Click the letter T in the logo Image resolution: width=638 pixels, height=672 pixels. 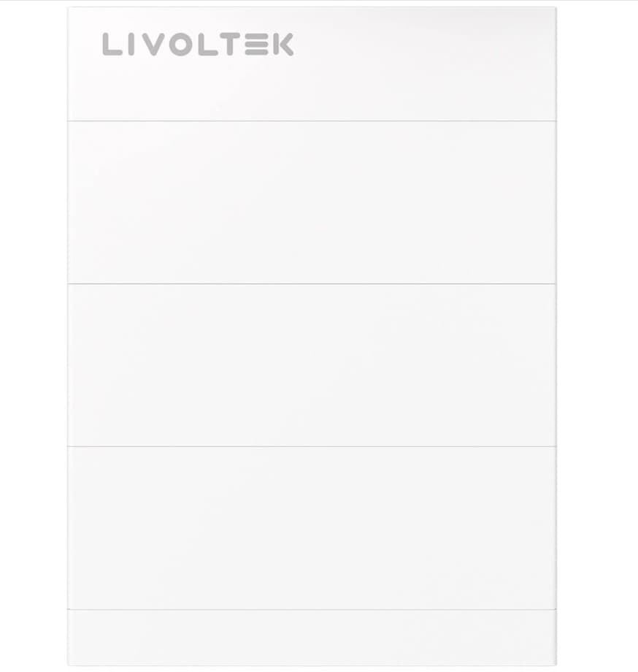229,45
